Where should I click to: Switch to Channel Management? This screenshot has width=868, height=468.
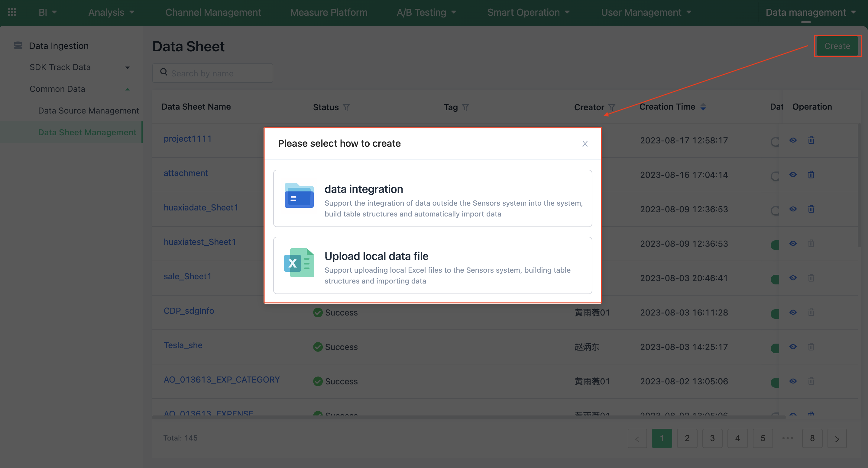pos(213,12)
